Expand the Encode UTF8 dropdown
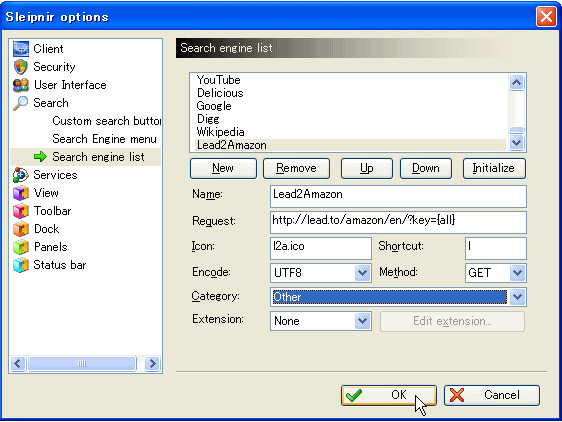This screenshot has height=422, width=562. [x=362, y=273]
